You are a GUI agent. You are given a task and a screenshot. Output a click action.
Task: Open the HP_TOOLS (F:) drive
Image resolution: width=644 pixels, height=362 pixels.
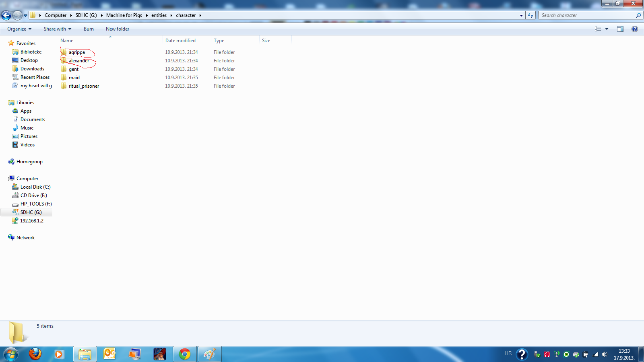point(32,204)
